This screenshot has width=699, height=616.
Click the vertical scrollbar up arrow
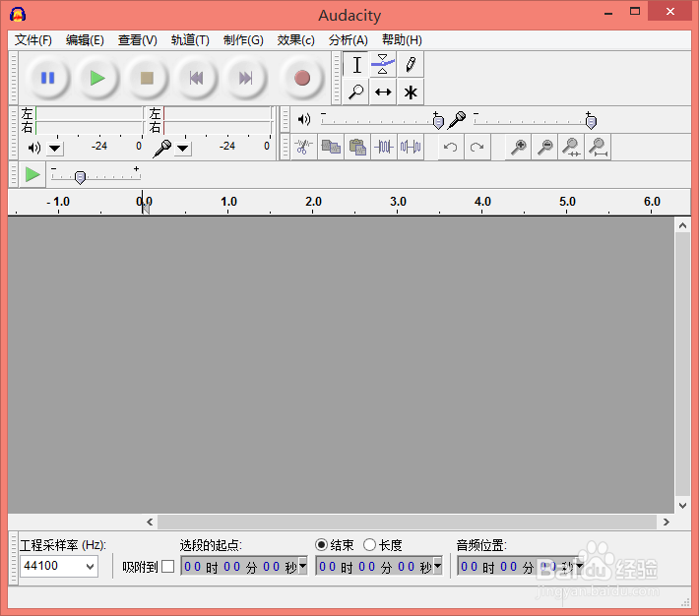[x=682, y=225]
